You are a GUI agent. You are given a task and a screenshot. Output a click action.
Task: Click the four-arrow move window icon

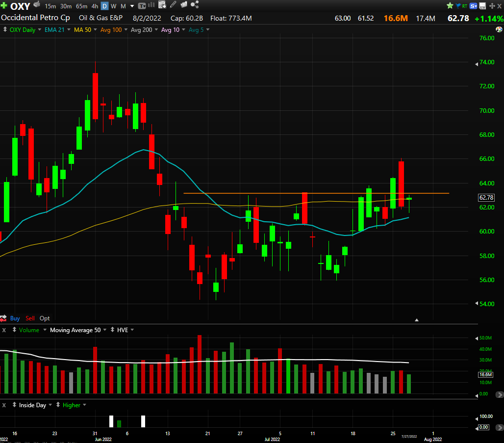pyautogui.click(x=492, y=6)
